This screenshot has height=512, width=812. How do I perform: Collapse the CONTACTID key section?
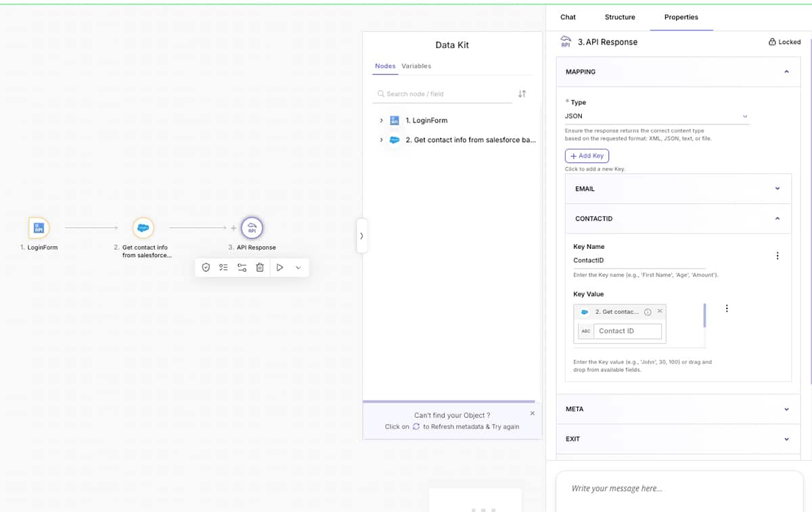[x=777, y=218]
